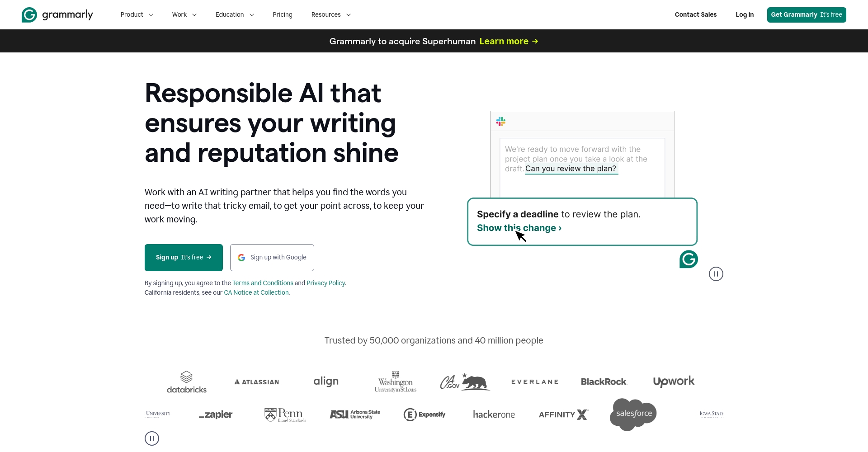Click the underlined 'Can you review the plan?' text
Viewport: 868px width, 452px height.
571,169
